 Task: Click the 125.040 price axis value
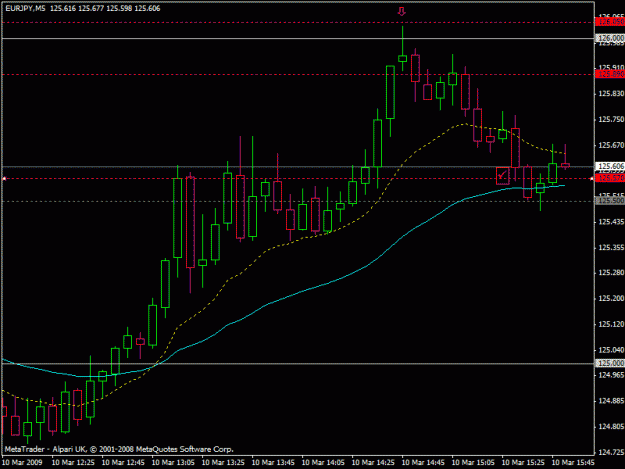(x=611, y=350)
